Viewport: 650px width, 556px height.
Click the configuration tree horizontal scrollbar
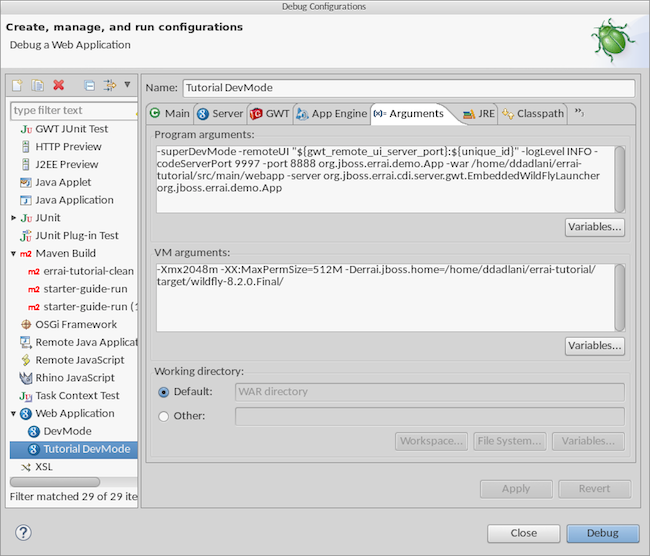click(55, 482)
